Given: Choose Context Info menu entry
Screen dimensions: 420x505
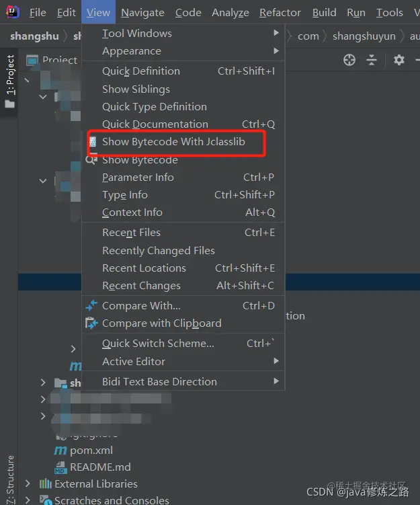Looking at the screenshot, I should point(183,212).
